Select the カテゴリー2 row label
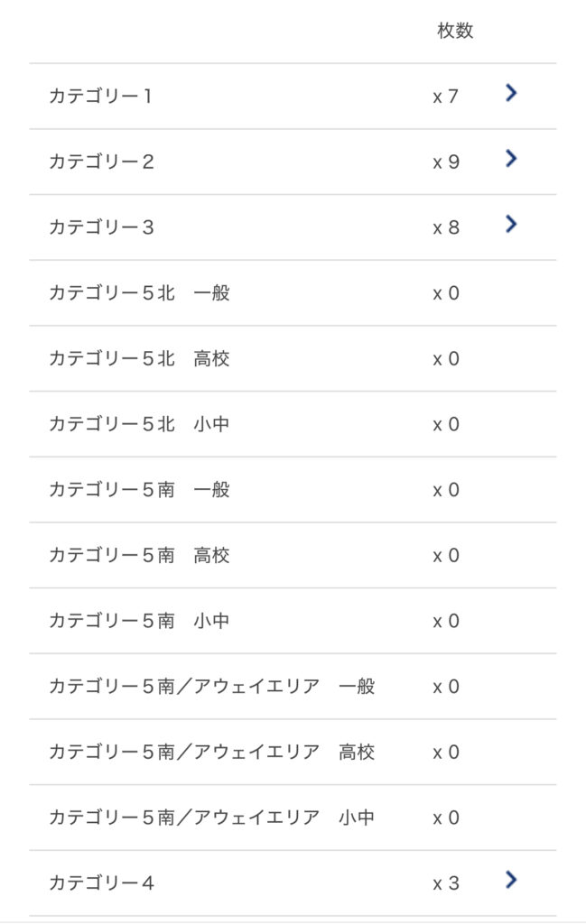 click(x=101, y=162)
